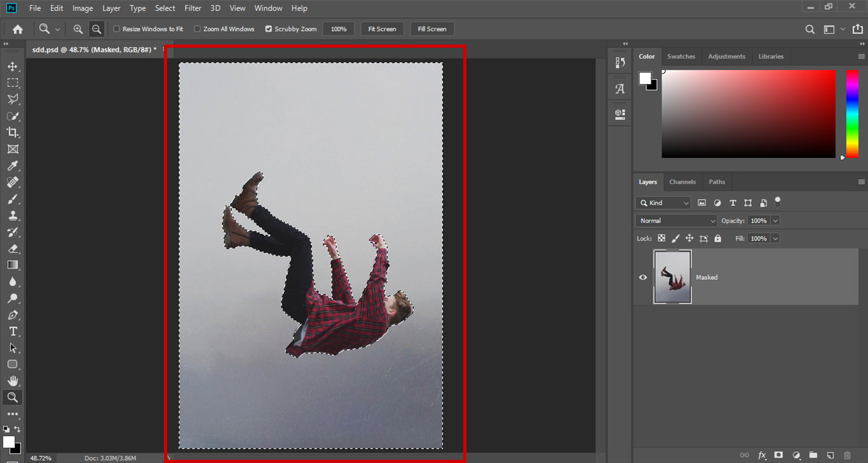868x463 pixels.
Task: Select the Gradient tool
Action: 13,265
